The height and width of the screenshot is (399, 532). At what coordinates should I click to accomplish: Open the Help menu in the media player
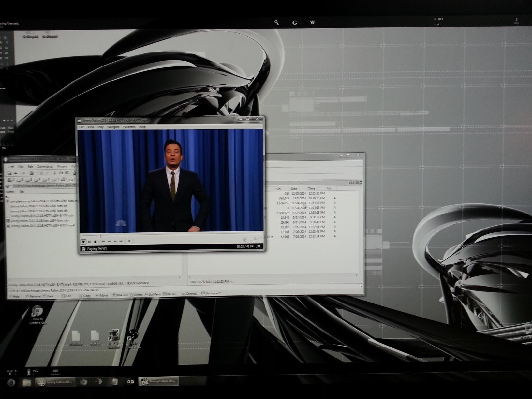142,127
